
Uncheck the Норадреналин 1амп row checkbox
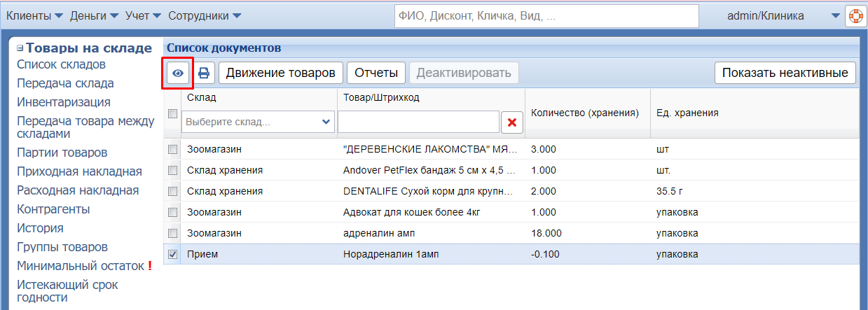[172, 255]
